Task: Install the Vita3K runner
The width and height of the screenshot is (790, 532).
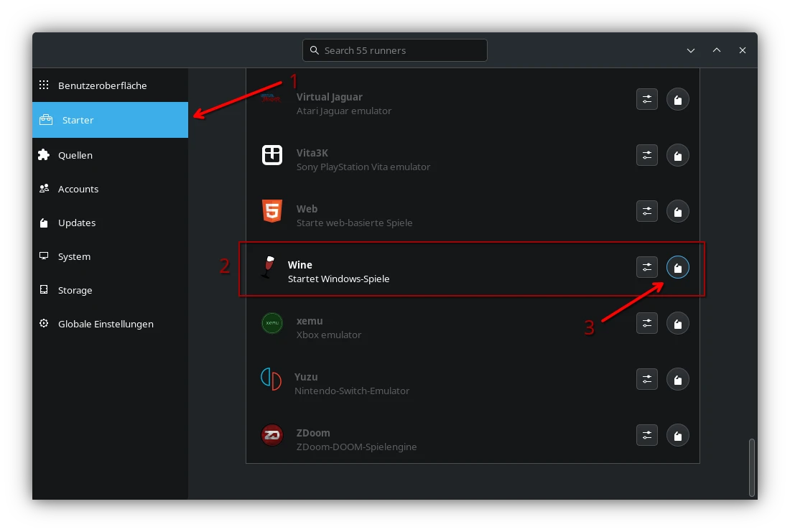Action: click(x=678, y=155)
